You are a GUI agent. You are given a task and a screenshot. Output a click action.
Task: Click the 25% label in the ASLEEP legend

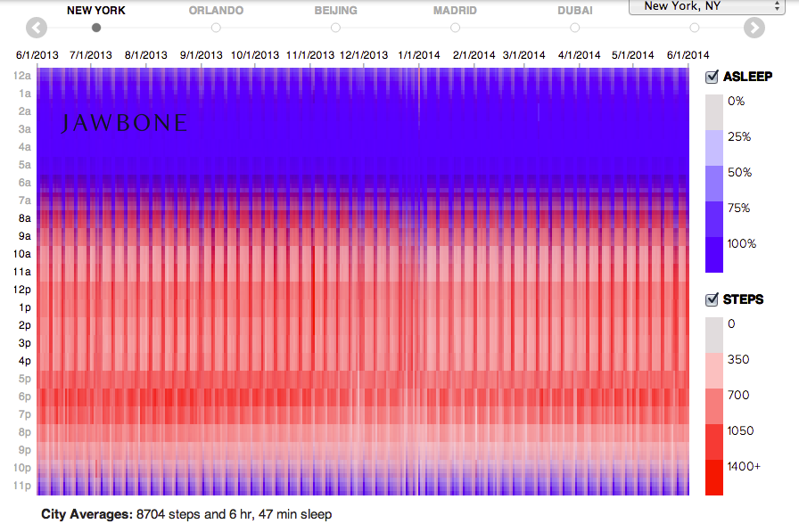[739, 137]
